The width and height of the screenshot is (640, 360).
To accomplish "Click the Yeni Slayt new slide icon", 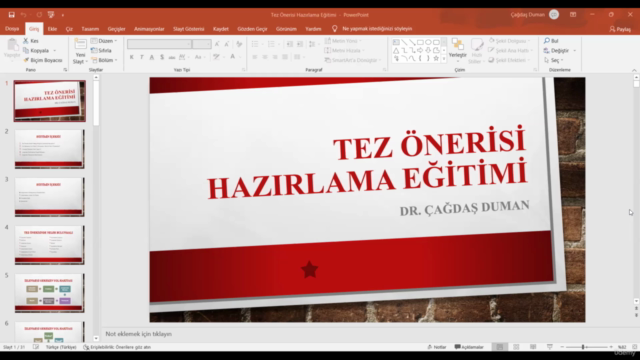I will [x=80, y=44].
